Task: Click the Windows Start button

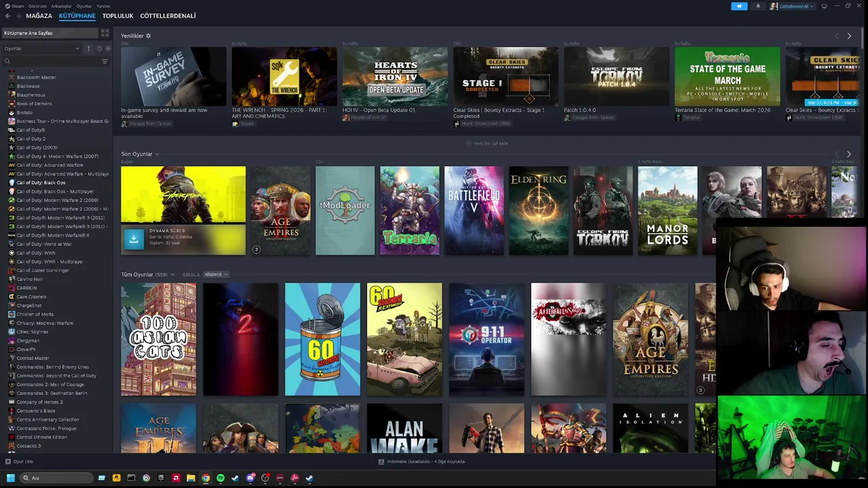Action: [10, 478]
